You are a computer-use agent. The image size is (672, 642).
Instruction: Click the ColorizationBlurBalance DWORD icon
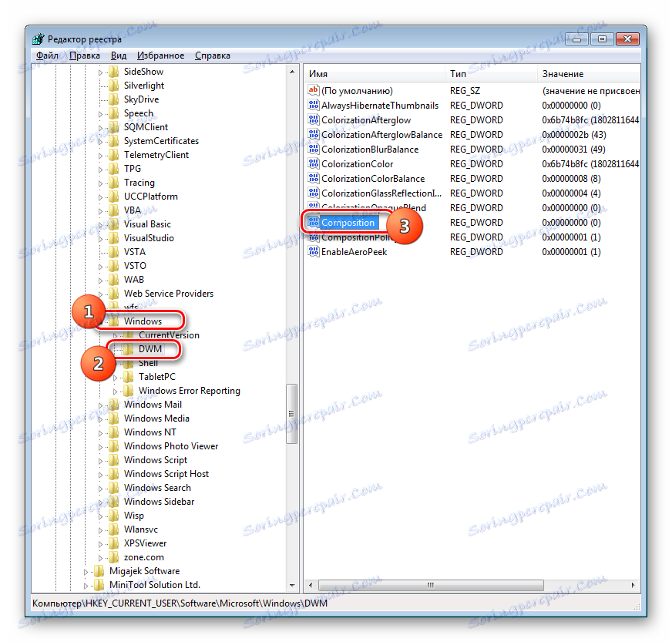[x=314, y=149]
